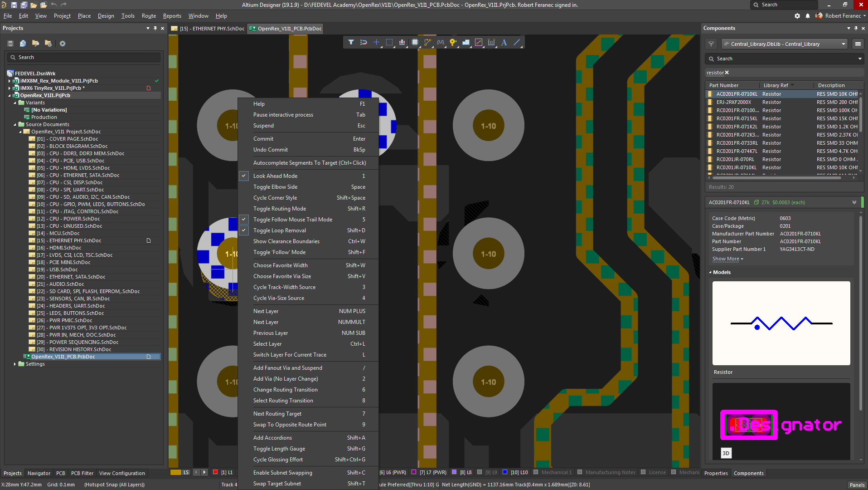This screenshot has height=490, width=868.
Task: Click the red L1 layer color swatch
Action: tap(215, 472)
